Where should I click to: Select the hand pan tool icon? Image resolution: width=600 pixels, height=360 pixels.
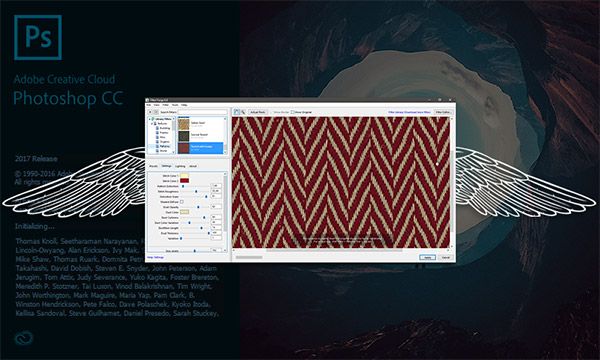(236, 112)
